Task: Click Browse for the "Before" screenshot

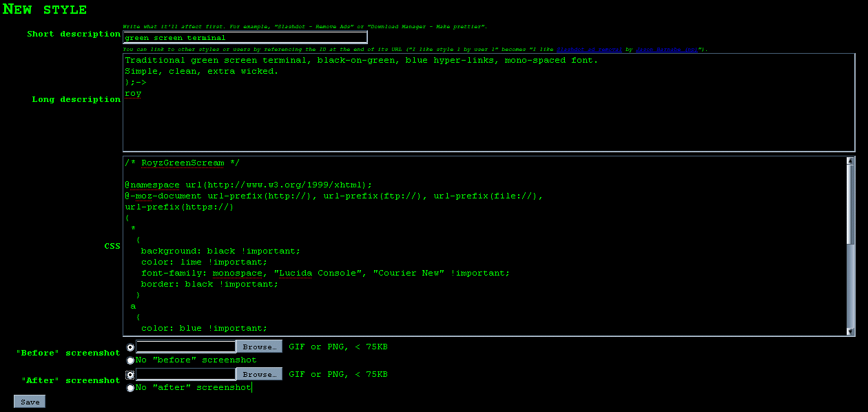Action: pyautogui.click(x=259, y=347)
